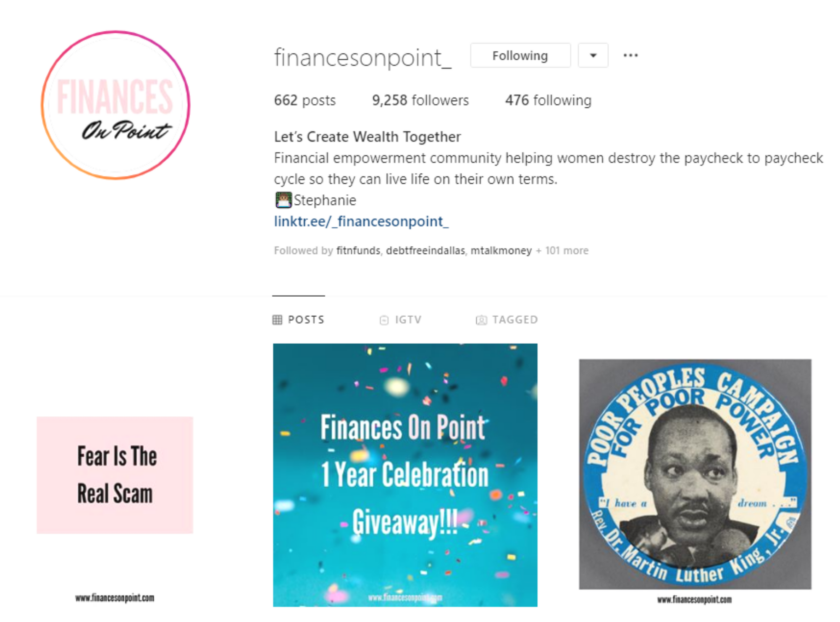The height and width of the screenshot is (622, 840).
Task: Click the IGTV tab icon
Action: pyautogui.click(x=384, y=320)
